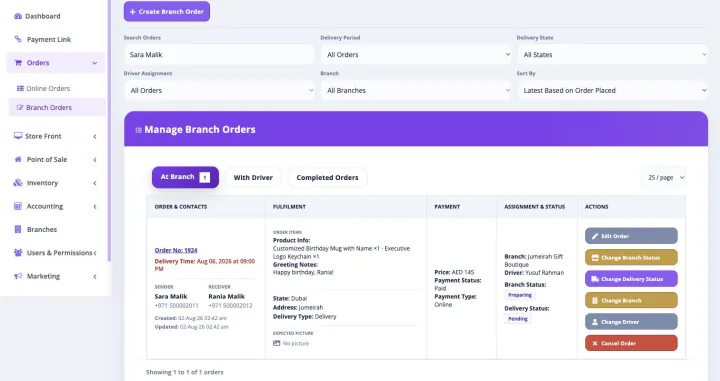Screen dimensions: 720x381
Task: Click the ORDER & CONTACTS column header
Action: pos(181,207)
